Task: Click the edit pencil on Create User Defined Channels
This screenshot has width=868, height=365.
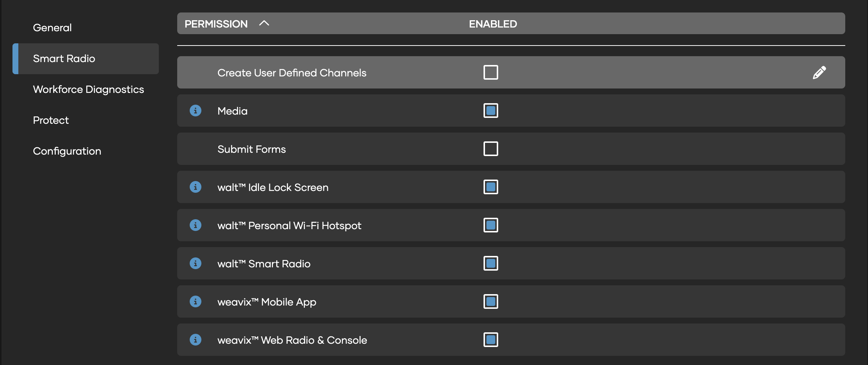Action: click(x=819, y=72)
